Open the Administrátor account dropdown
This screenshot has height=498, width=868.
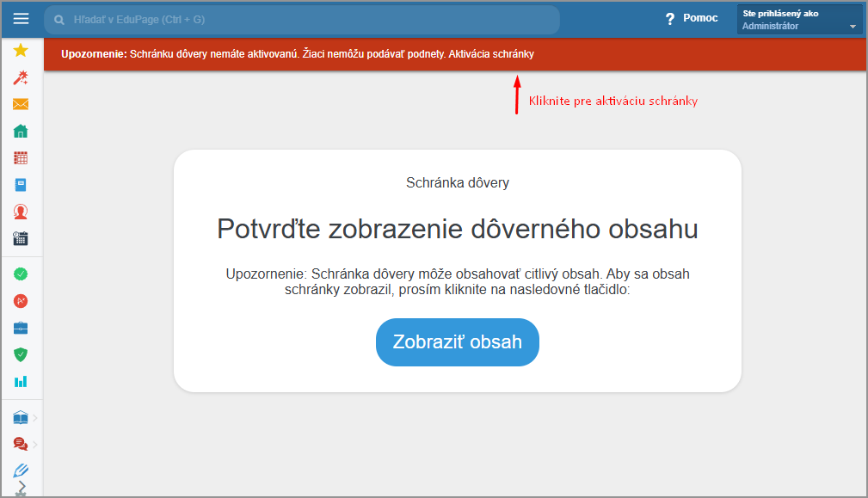(799, 20)
